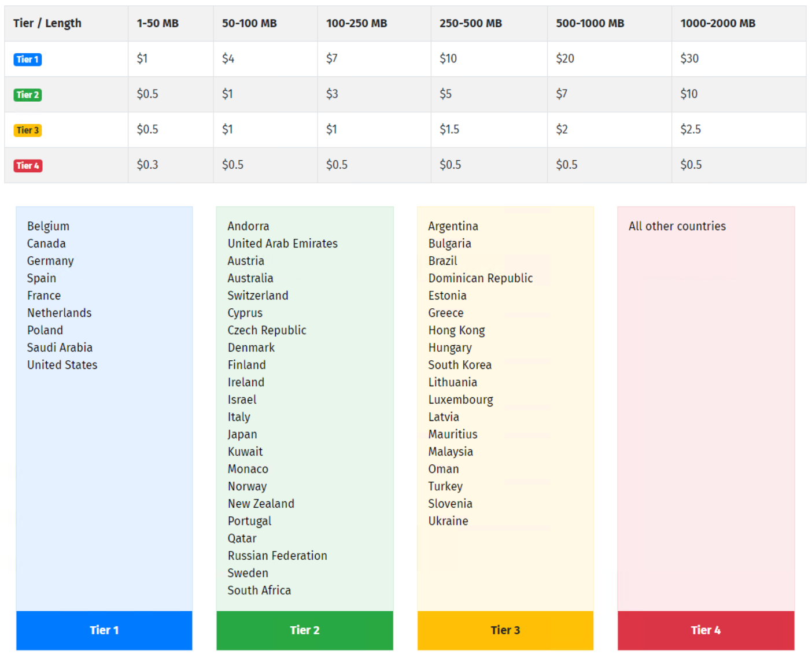Select the 1000-2000 MB column header
Screen dimensions: 812x654
739,24
